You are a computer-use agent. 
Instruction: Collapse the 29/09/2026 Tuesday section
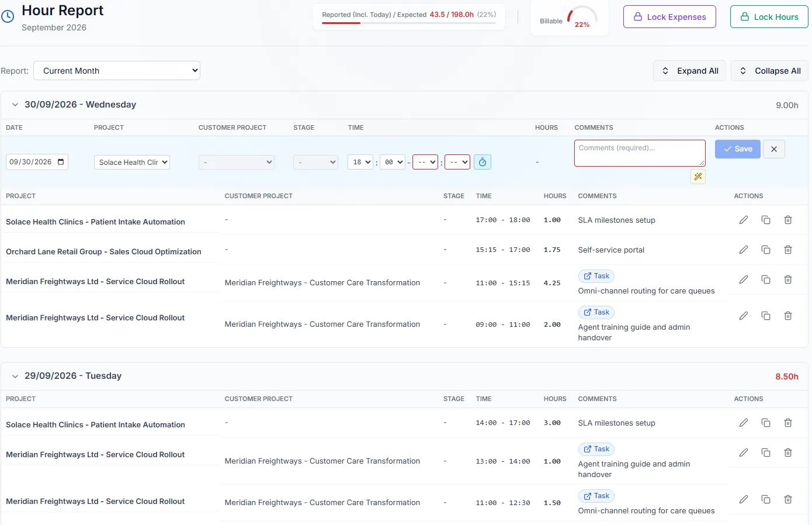(15, 376)
